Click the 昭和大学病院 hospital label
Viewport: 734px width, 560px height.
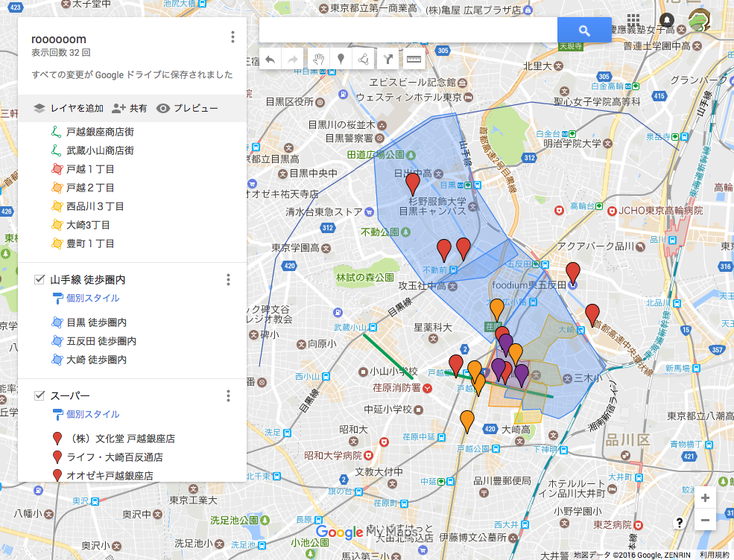click(333, 455)
